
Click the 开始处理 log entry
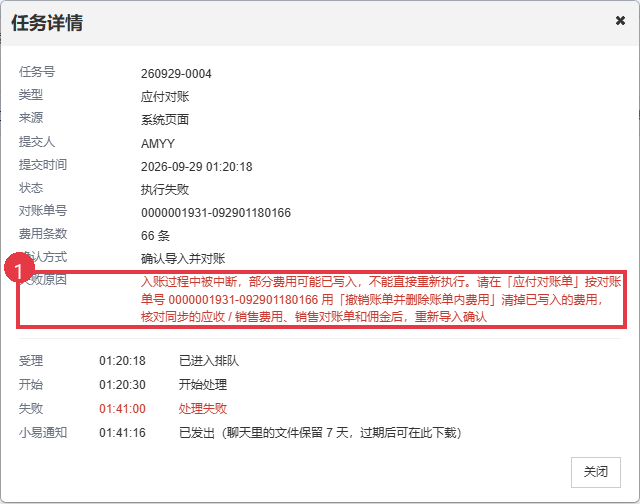(x=203, y=384)
